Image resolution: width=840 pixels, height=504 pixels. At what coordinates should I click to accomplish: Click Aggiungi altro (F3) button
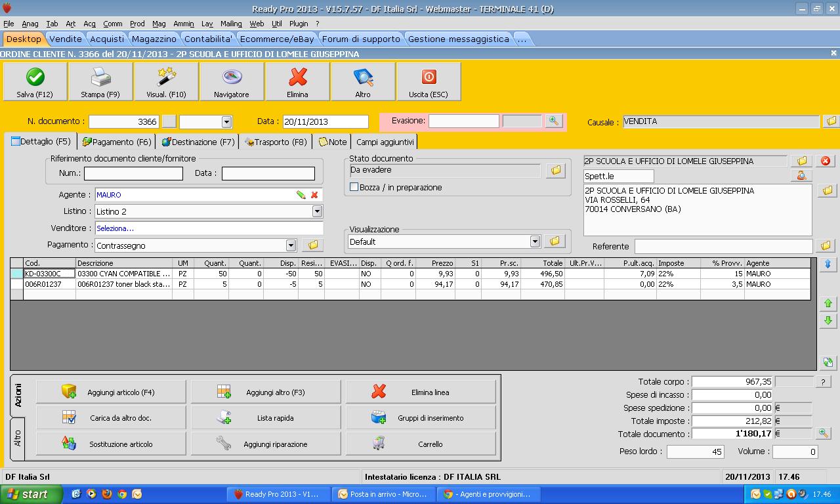[266, 392]
